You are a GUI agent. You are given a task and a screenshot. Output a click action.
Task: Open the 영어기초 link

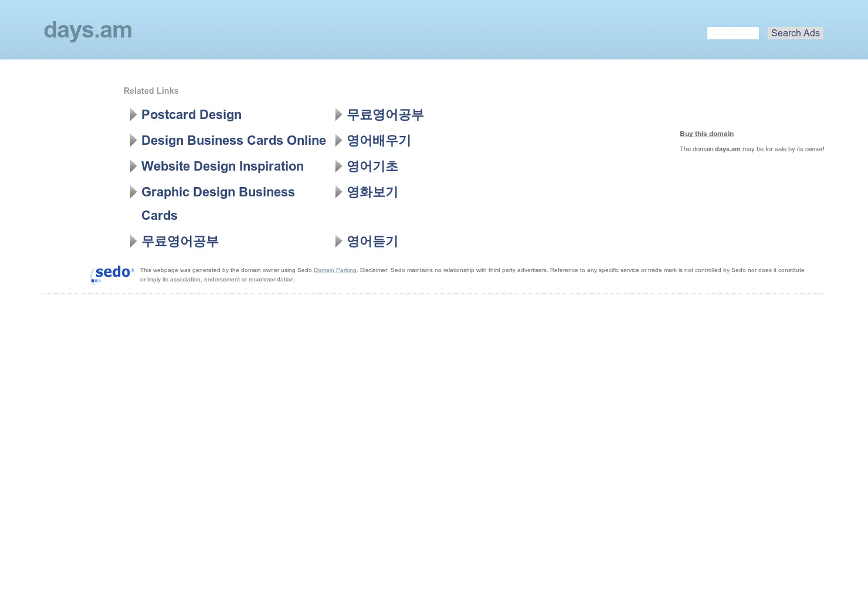point(372,167)
